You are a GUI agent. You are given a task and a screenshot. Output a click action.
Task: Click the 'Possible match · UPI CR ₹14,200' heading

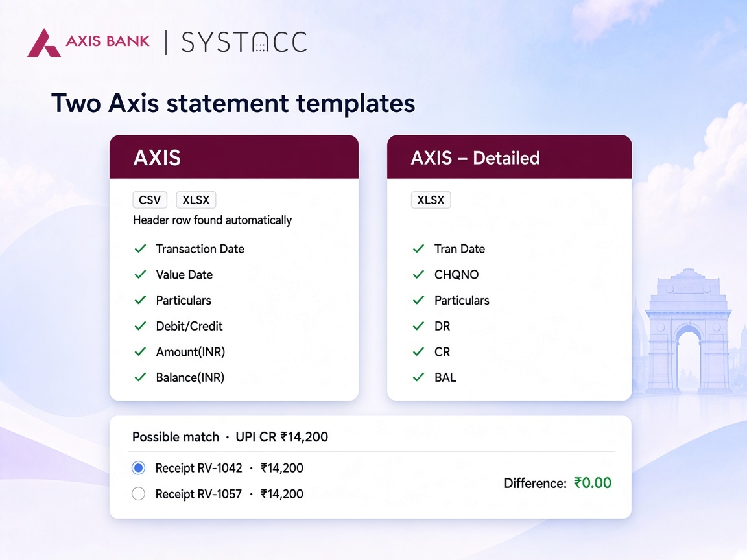[230, 437]
